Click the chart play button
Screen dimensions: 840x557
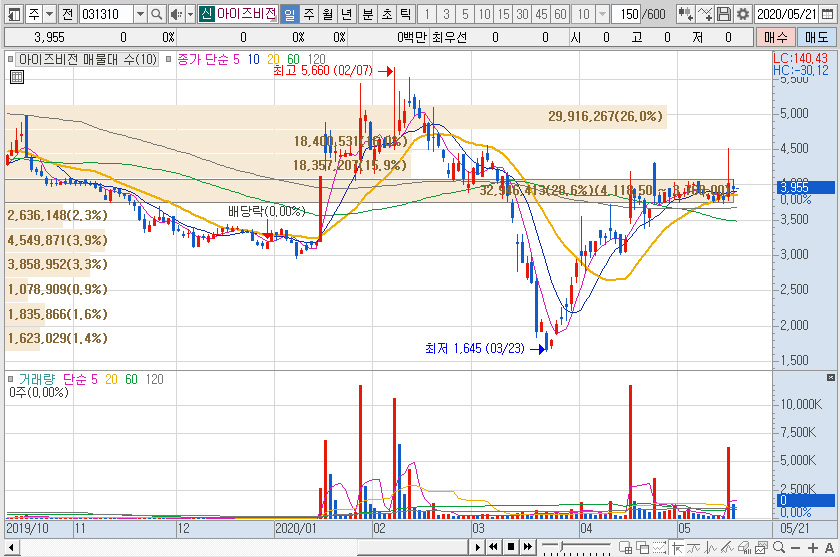pos(477,547)
